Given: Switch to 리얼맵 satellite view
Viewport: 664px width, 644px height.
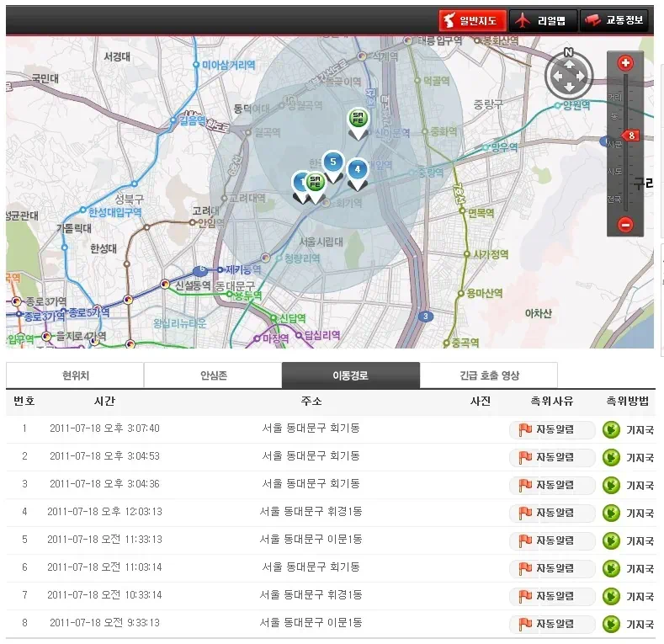Looking at the screenshot, I should [x=544, y=20].
